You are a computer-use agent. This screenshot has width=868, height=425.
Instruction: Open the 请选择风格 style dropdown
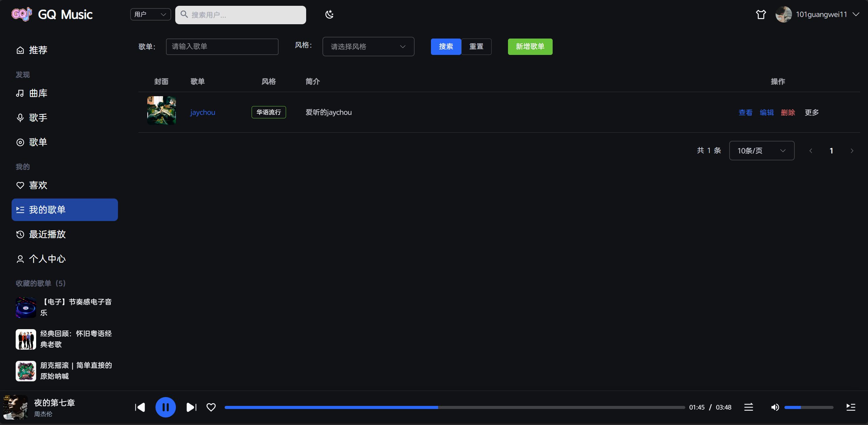point(368,47)
